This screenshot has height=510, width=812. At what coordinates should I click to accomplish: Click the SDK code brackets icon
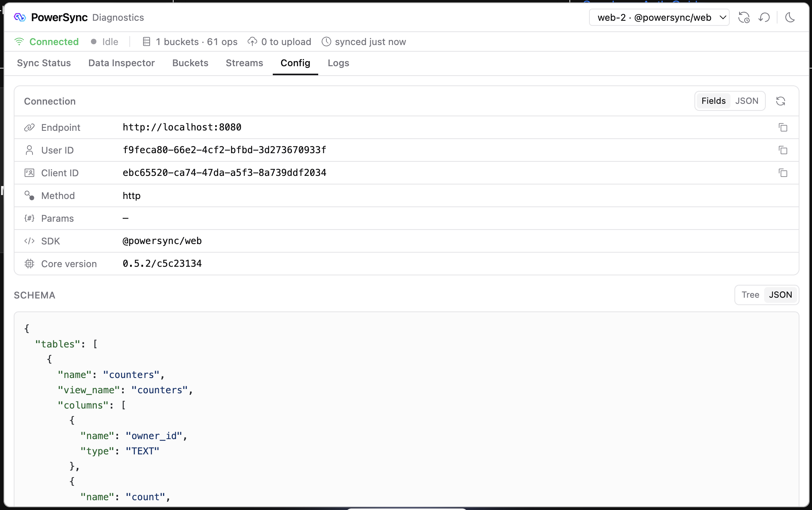tap(29, 241)
